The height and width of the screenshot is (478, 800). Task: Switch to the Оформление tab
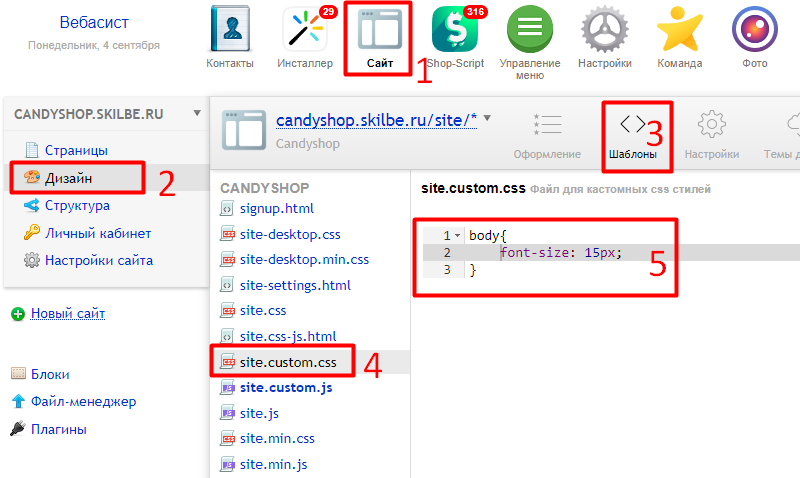click(x=547, y=134)
